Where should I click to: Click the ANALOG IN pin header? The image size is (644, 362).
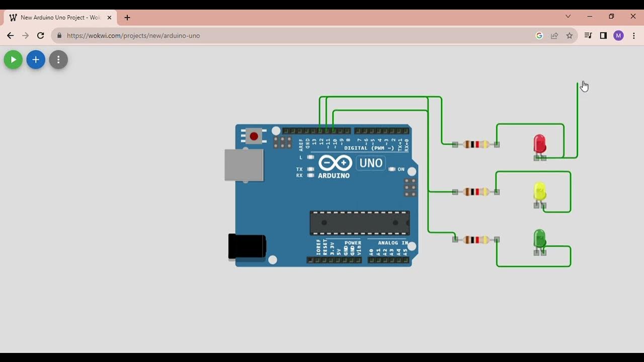pyautogui.click(x=388, y=260)
